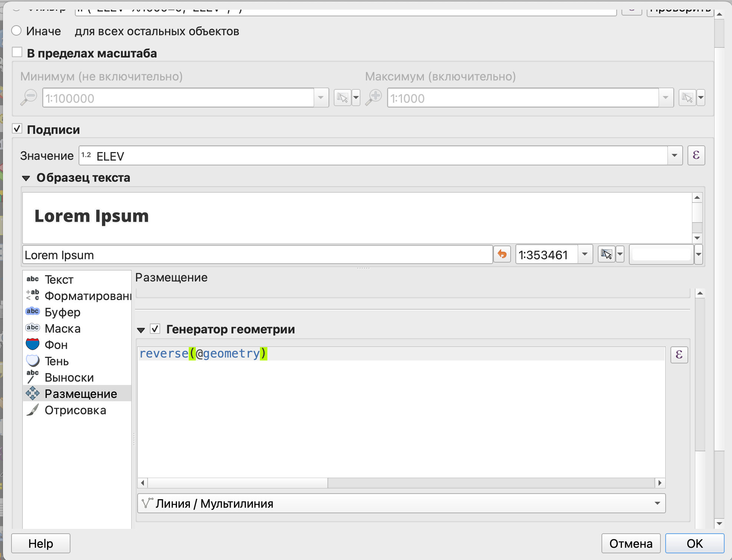Switch to the Текст section
Image resolution: width=732 pixels, height=560 pixels.
pos(59,280)
